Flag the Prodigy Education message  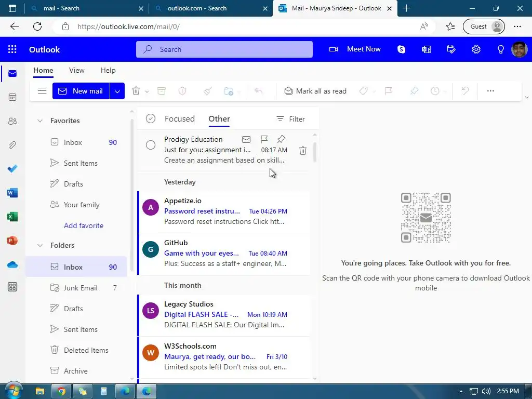tap(264, 139)
